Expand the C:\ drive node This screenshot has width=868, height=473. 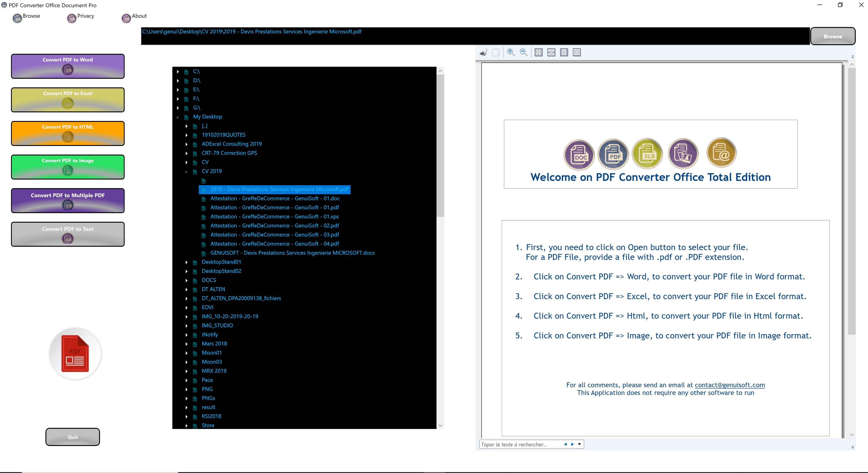tap(178, 72)
